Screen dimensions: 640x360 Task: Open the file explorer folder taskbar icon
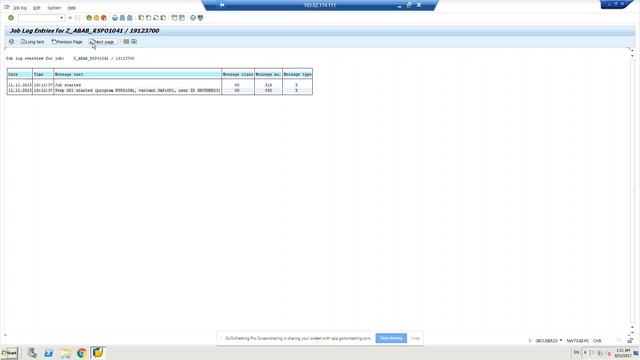click(x=65, y=353)
